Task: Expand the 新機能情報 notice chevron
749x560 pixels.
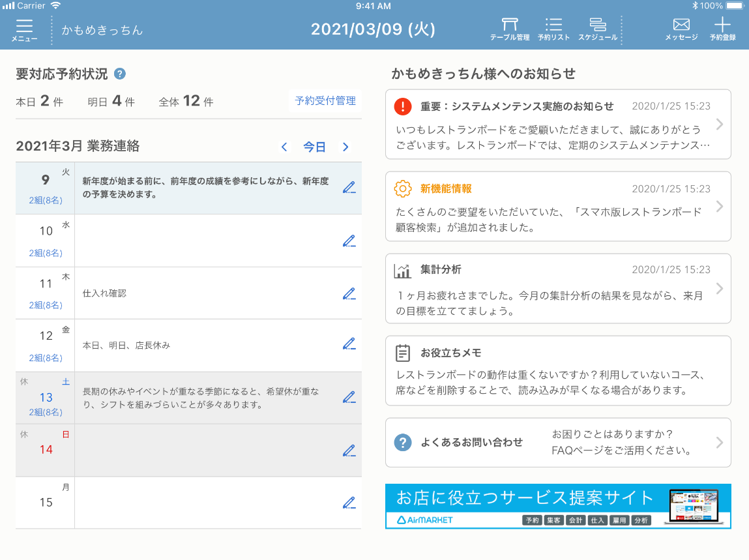Action: (x=720, y=207)
